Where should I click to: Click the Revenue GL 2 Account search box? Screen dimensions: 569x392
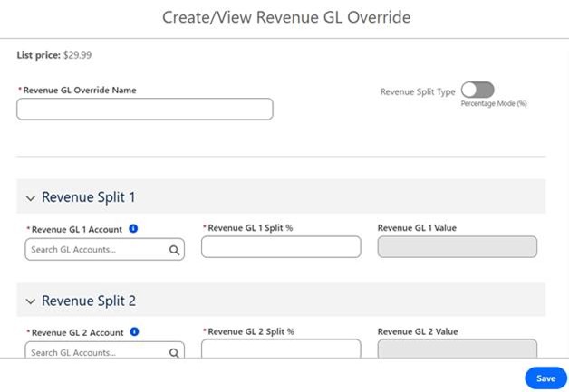[x=104, y=349]
